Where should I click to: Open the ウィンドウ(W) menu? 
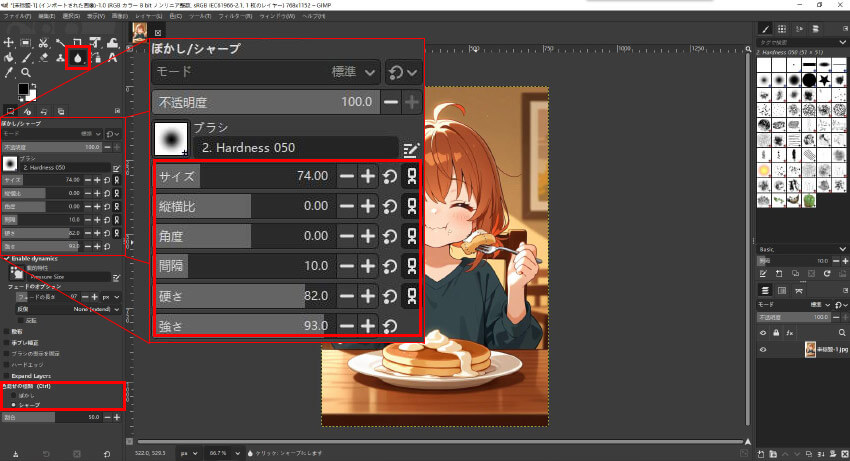[x=277, y=16]
